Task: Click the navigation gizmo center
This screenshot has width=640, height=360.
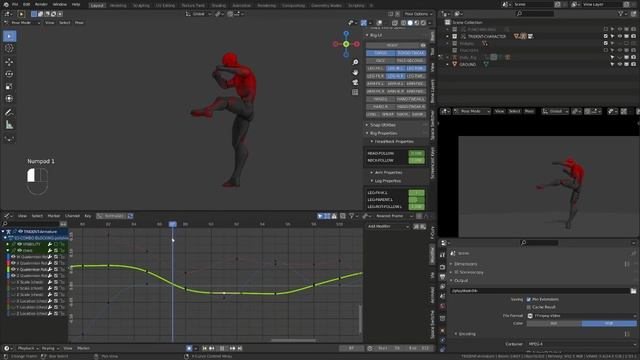Action: (x=346, y=44)
